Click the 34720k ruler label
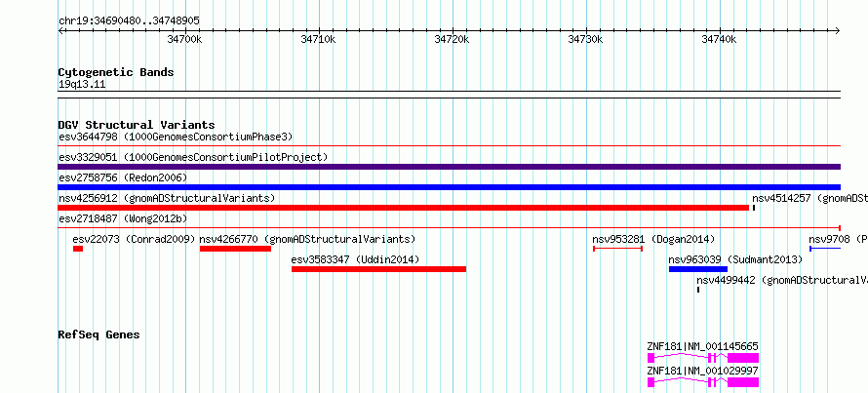Viewport: 868px width, 393px height. (452, 39)
